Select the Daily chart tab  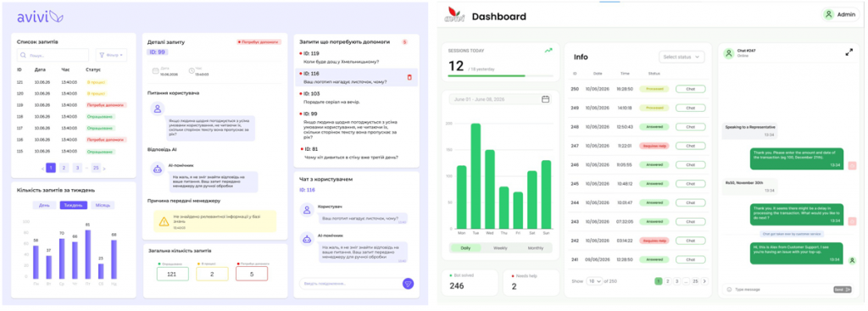click(x=465, y=248)
